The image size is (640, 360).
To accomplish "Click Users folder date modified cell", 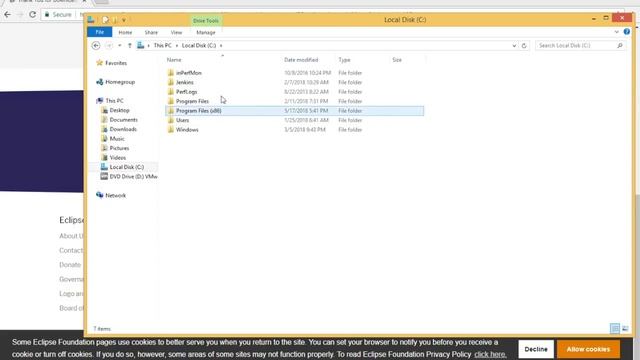I will (306, 120).
